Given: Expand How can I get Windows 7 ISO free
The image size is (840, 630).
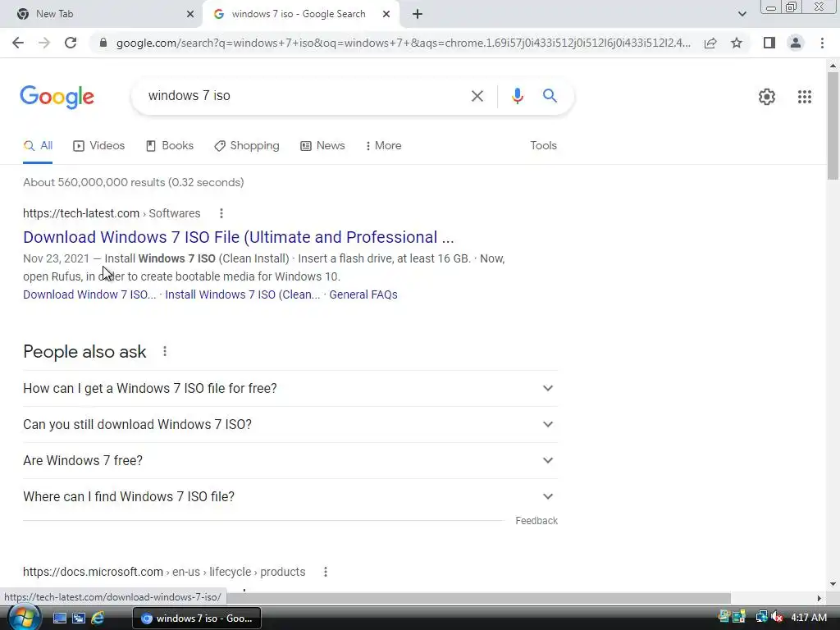Looking at the screenshot, I should 290,388.
